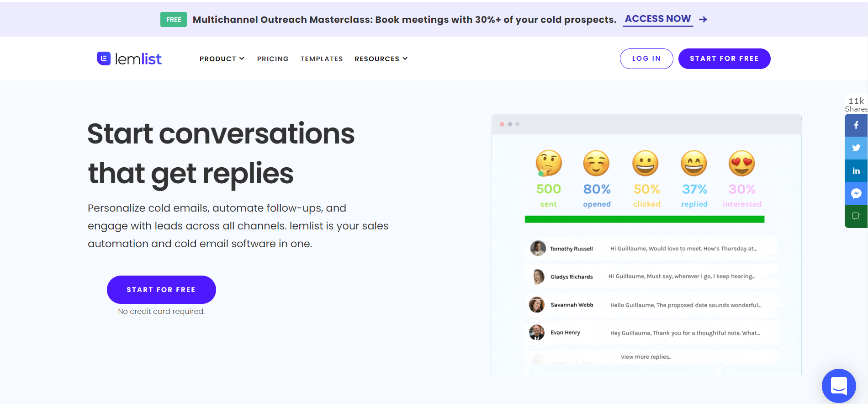Click the heart-eyes emoji above interested
This screenshot has width=868, height=404.
tap(742, 163)
